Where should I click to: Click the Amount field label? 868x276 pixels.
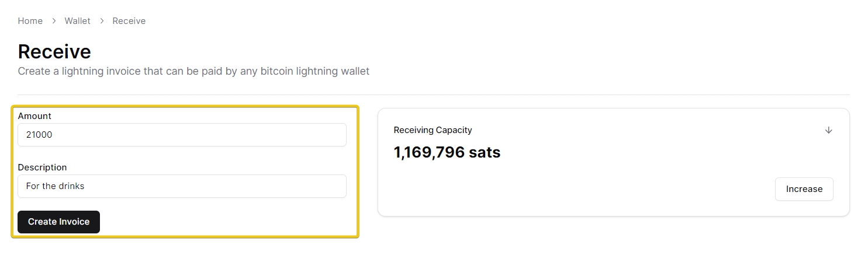[34, 116]
